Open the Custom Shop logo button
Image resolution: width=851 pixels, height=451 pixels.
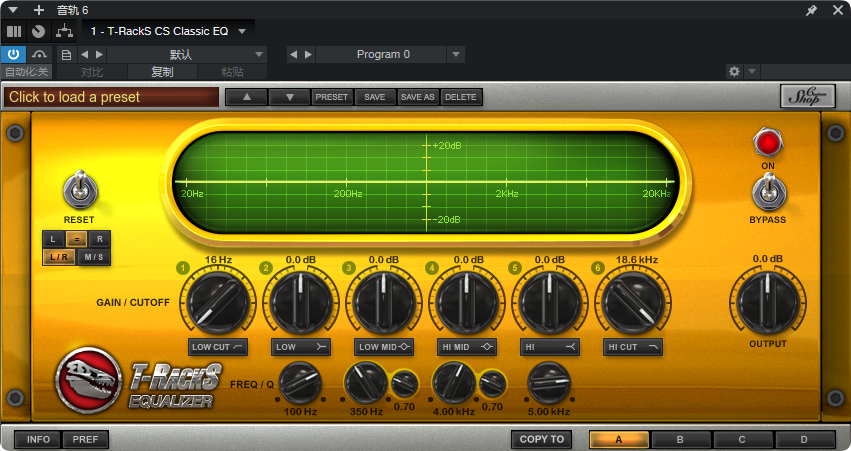click(x=808, y=97)
